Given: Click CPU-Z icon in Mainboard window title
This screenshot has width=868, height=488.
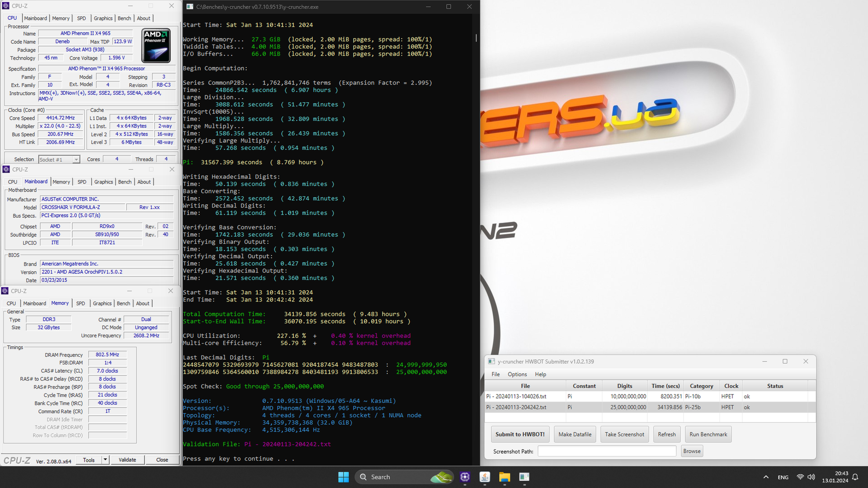Looking at the screenshot, I should [x=6, y=169].
